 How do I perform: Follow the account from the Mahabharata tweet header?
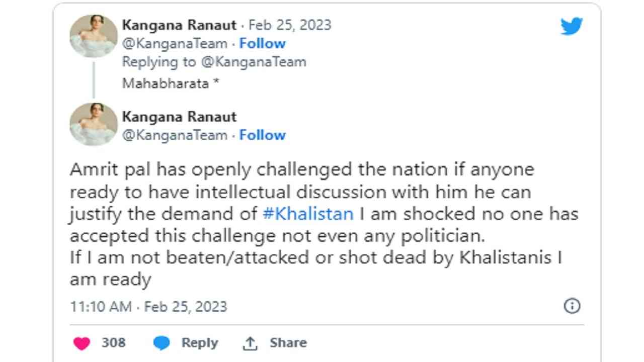pyautogui.click(x=262, y=44)
